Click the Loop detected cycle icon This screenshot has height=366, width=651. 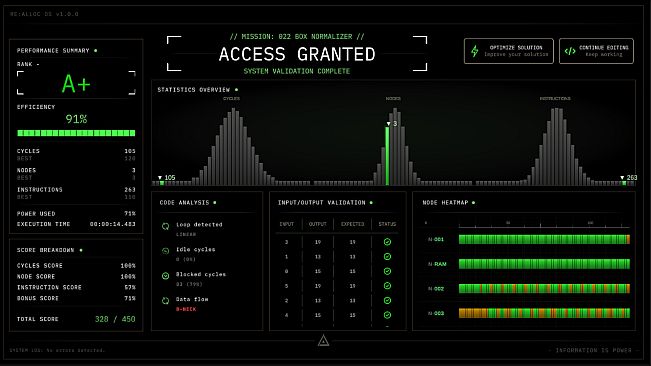point(165,226)
